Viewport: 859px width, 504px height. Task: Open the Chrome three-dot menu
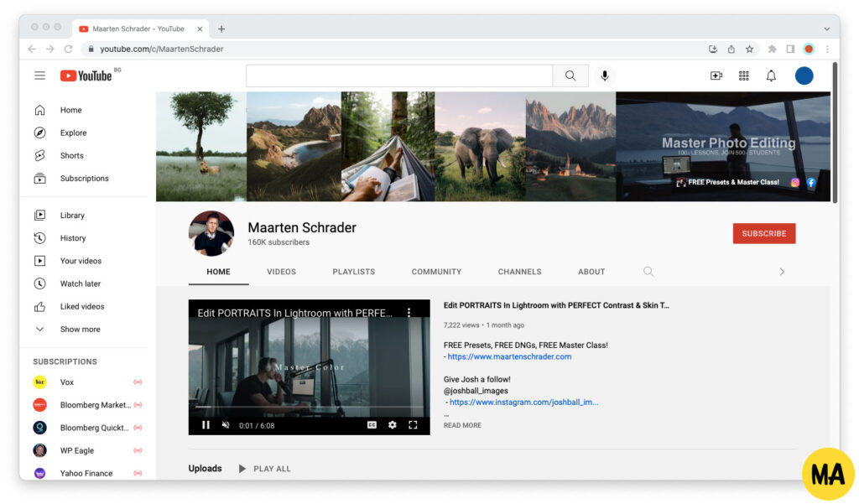click(x=827, y=49)
